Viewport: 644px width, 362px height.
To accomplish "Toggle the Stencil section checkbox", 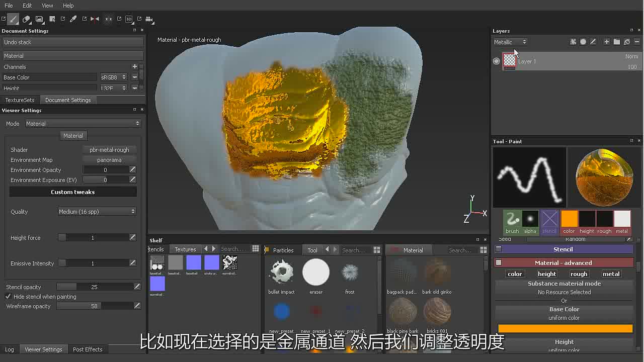I will point(499,249).
